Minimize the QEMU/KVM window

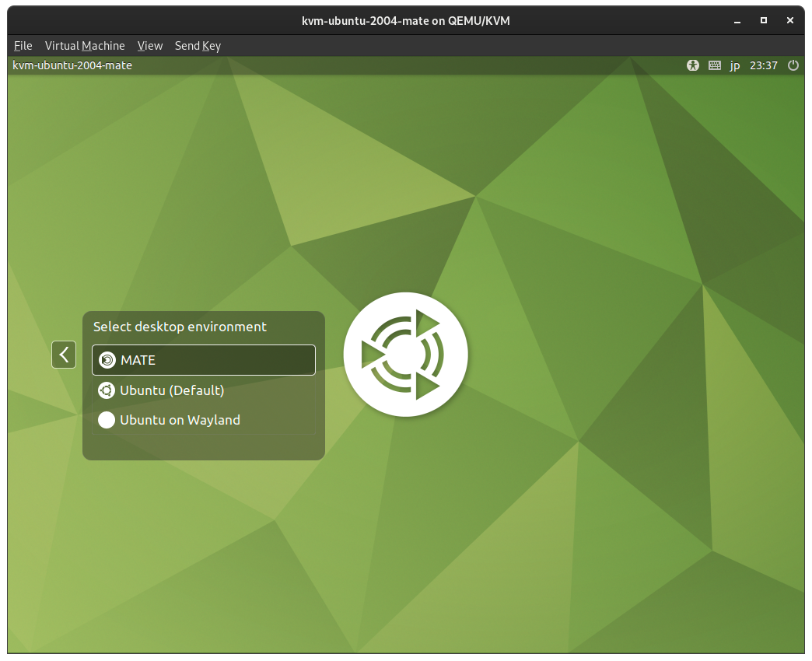point(737,21)
